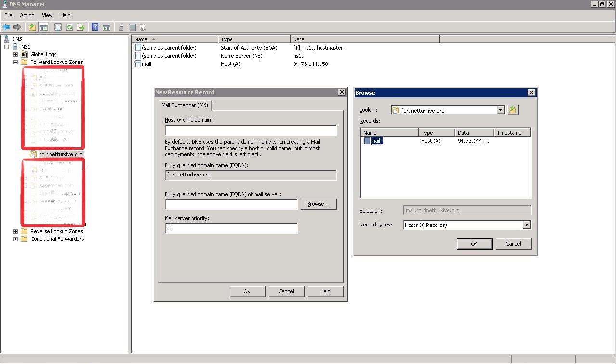Click Cancel in New Resource Record dialog
This screenshot has width=616, height=364.
click(286, 291)
